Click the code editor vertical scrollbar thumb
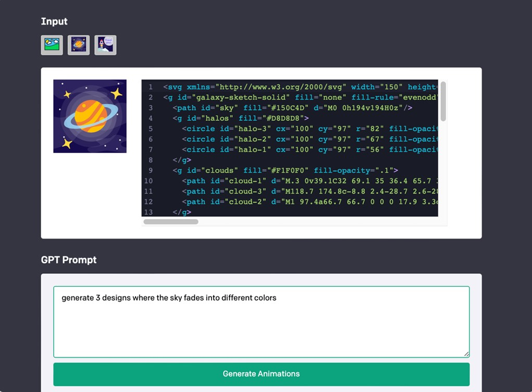Viewport: 532px width, 392px height. [443, 101]
